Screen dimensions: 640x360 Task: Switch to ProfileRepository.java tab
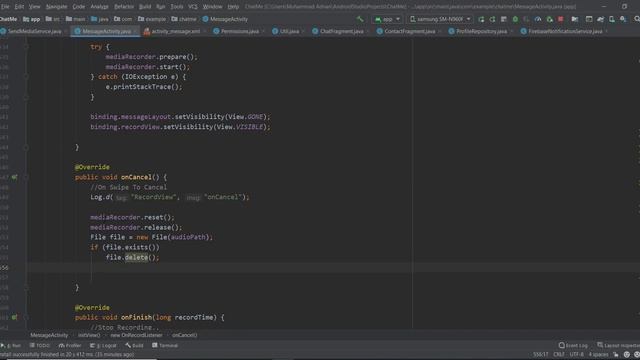click(481, 31)
